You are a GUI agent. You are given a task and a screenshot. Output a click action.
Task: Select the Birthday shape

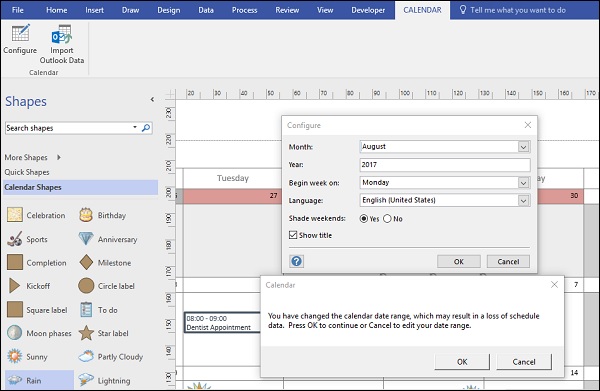(x=103, y=215)
